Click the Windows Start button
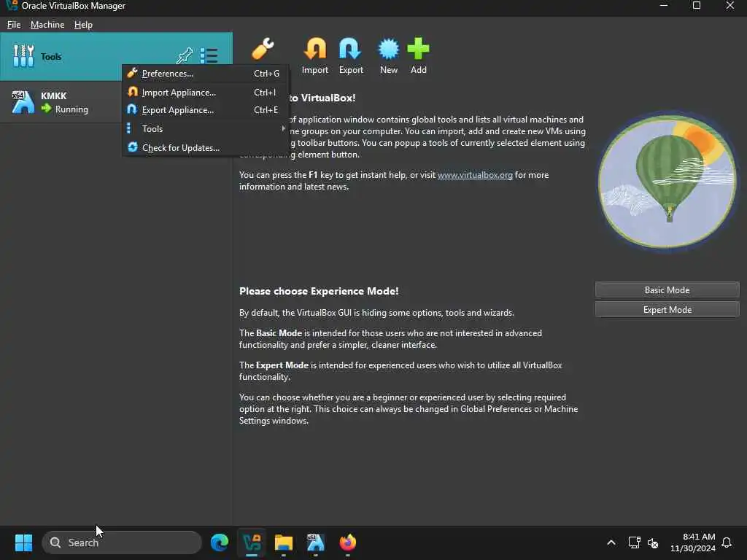The width and height of the screenshot is (747, 560). click(x=23, y=542)
